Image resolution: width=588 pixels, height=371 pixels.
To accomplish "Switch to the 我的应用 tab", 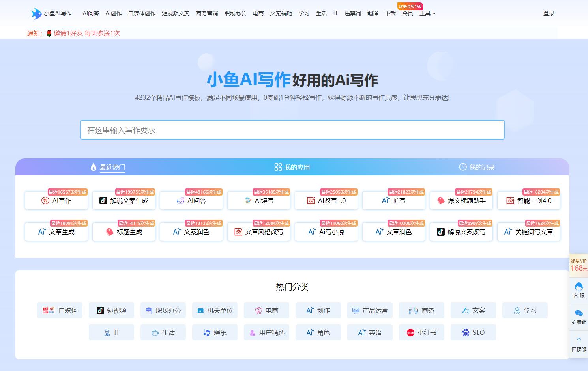I will click(292, 167).
